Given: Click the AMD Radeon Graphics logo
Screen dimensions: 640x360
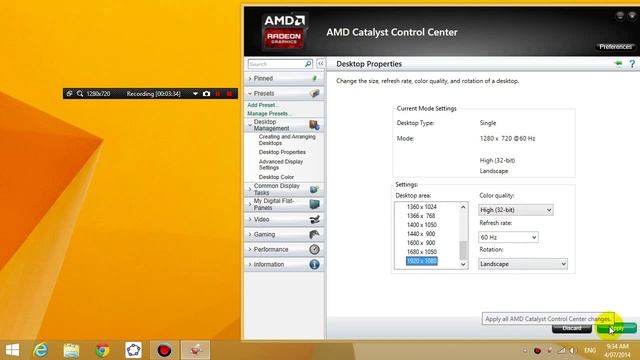Looking at the screenshot, I should [x=284, y=31].
